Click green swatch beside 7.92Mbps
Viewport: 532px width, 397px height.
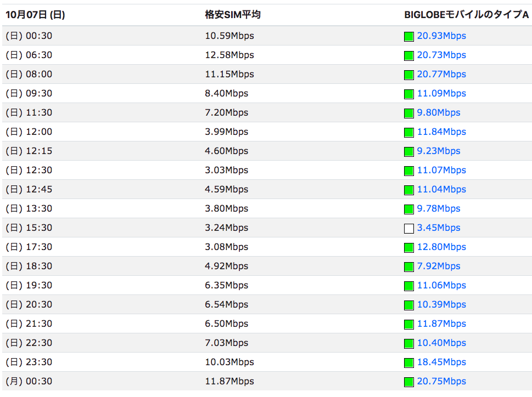click(x=409, y=267)
